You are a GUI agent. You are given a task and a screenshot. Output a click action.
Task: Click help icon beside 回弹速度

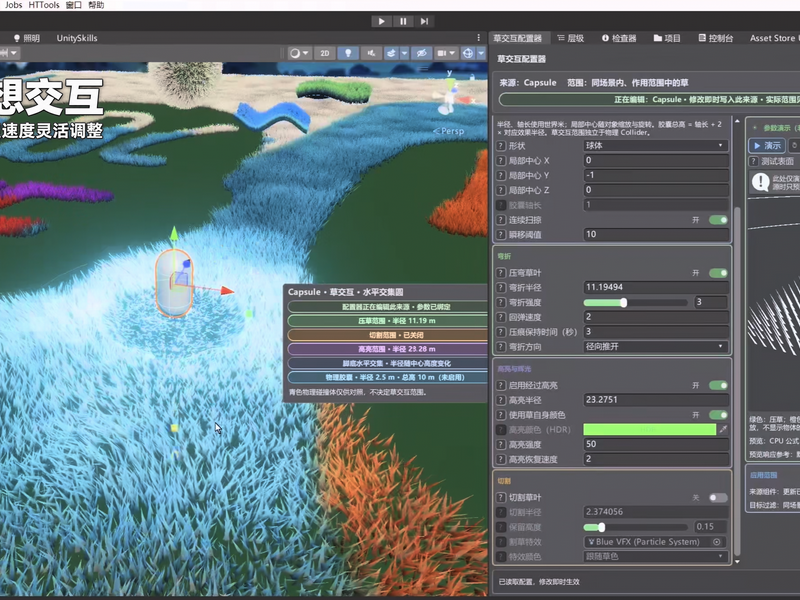(x=501, y=317)
